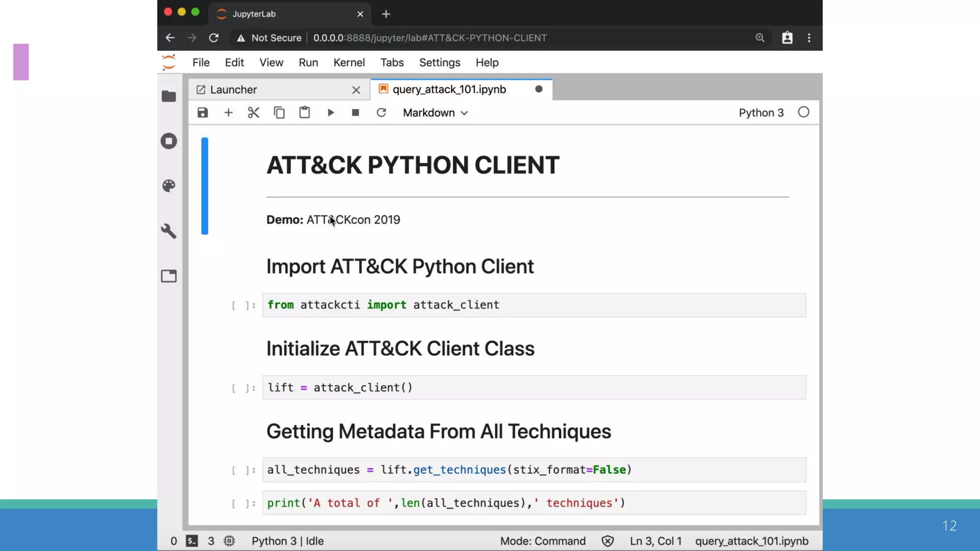Viewport: 980px width, 551px height.
Task: Restart the kernel using the circular arrow icon
Action: pyautogui.click(x=381, y=113)
